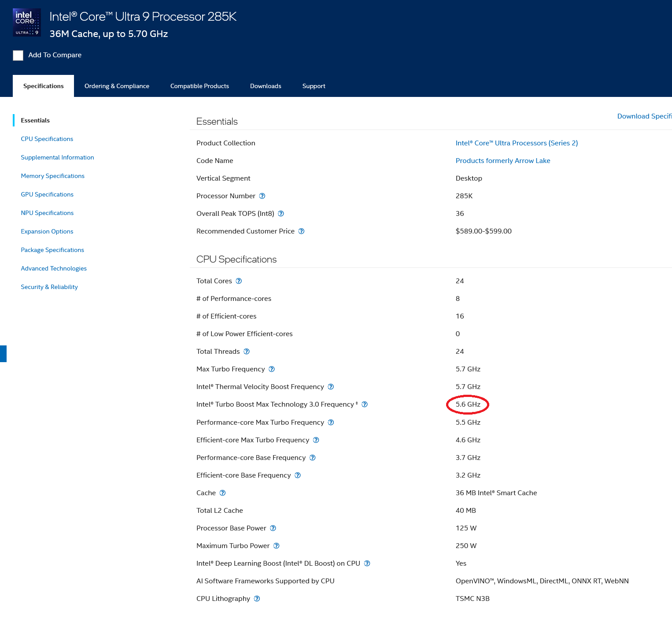Open the Compatible Products tab
Image resolution: width=672 pixels, height=619 pixels.
point(199,86)
